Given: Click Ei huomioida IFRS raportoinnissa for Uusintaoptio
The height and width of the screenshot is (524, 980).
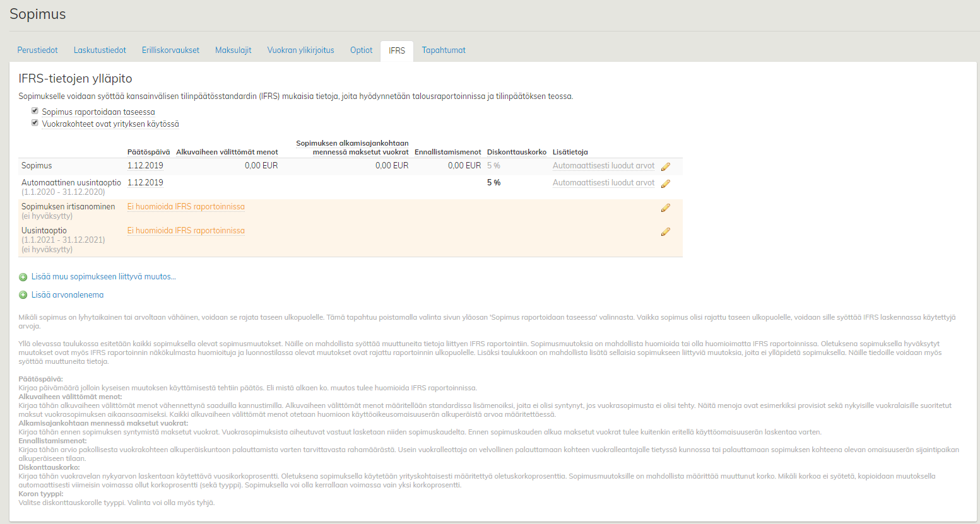Looking at the screenshot, I should coord(186,231).
